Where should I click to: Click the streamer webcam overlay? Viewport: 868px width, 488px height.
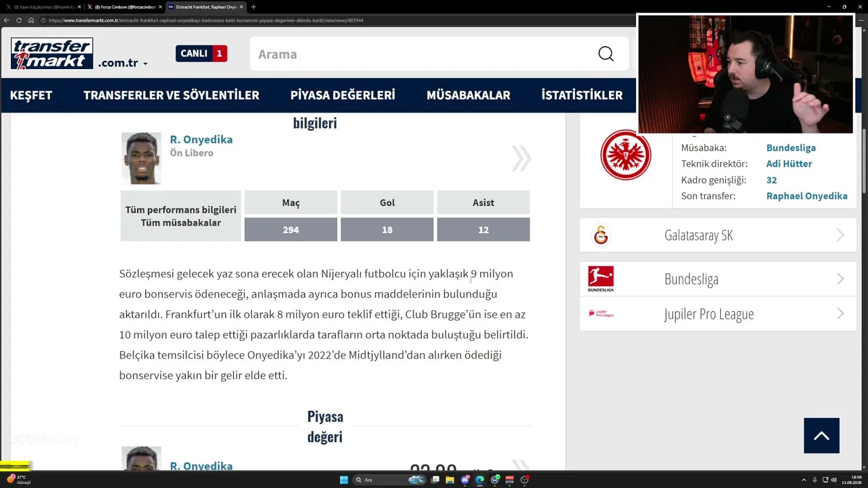point(745,74)
